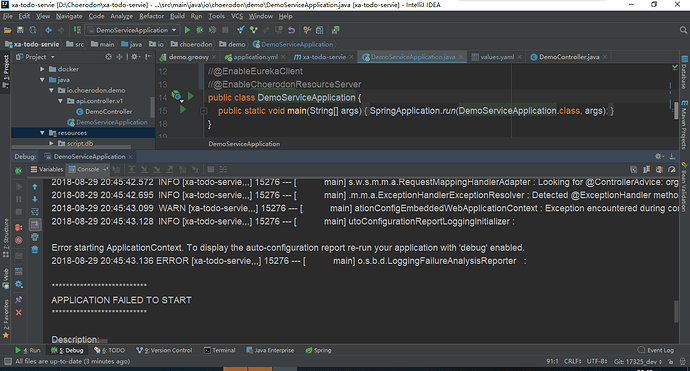Collapse the api.controller.v1 package

tap(60, 101)
